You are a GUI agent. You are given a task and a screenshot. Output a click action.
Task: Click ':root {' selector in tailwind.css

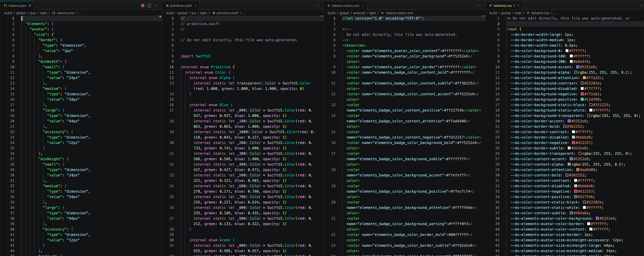[x=514, y=29]
